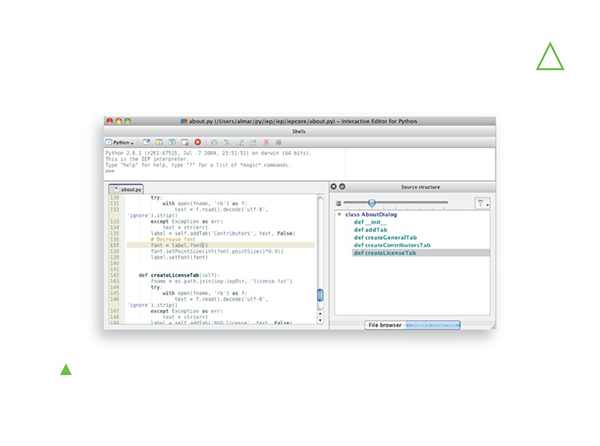Click line 142 'def createLicenseTab(self):'
The image size is (600, 446).
click(179, 275)
